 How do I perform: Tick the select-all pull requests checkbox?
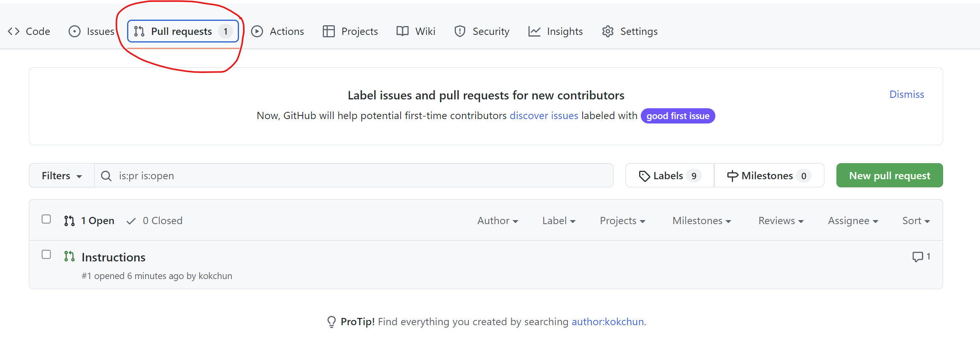(x=47, y=219)
